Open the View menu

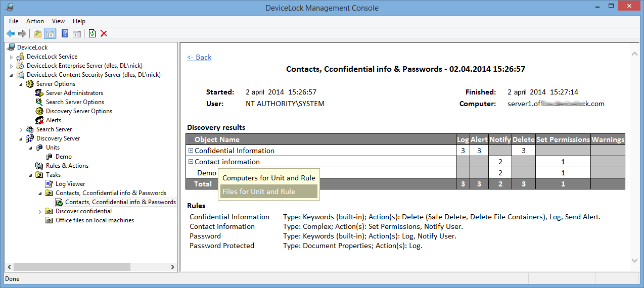(x=58, y=21)
